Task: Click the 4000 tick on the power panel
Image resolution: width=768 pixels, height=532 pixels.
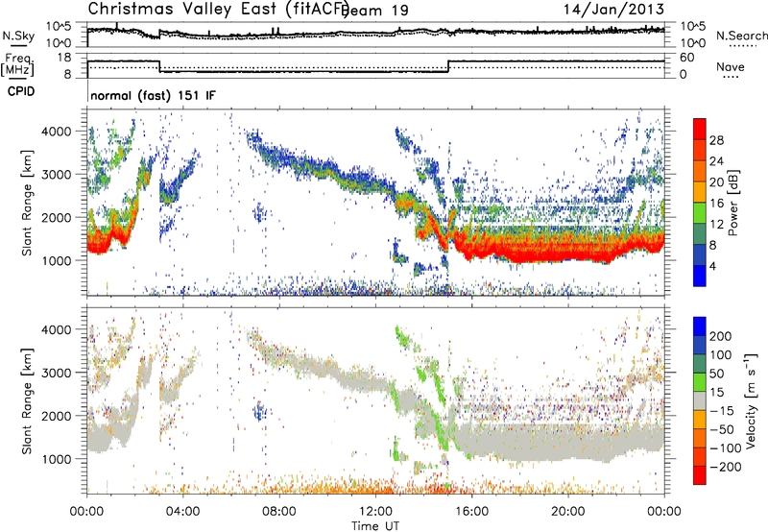Action: point(56,132)
